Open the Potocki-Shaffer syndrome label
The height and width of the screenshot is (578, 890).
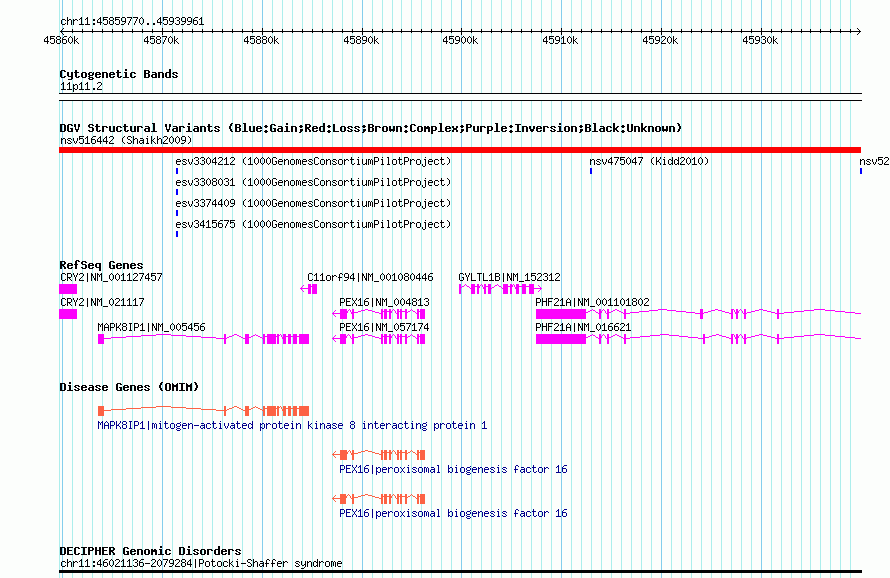[x=201, y=563]
